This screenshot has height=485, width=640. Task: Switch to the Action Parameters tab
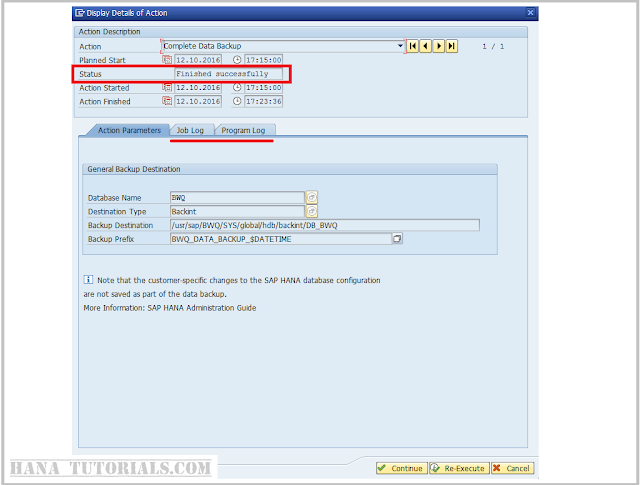click(129, 130)
